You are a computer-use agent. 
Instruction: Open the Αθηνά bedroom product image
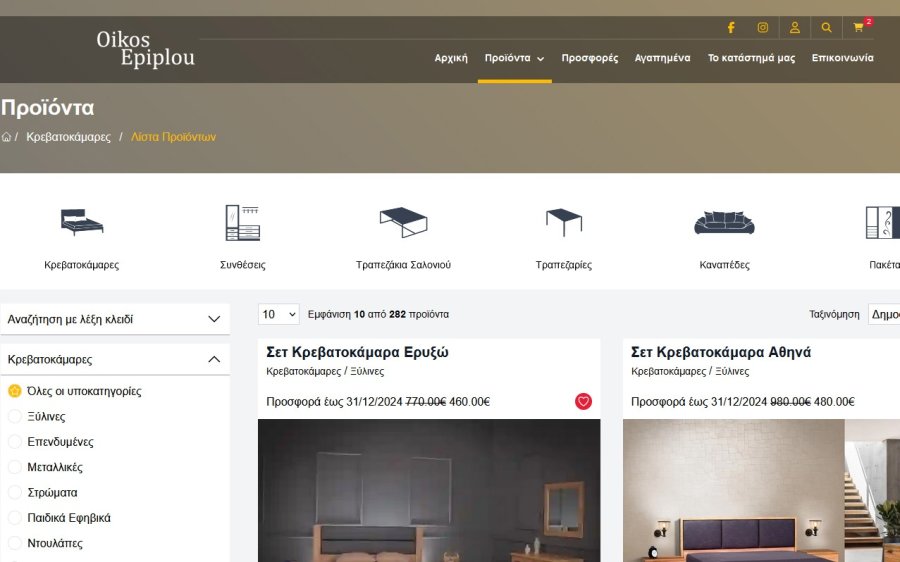pos(761,490)
